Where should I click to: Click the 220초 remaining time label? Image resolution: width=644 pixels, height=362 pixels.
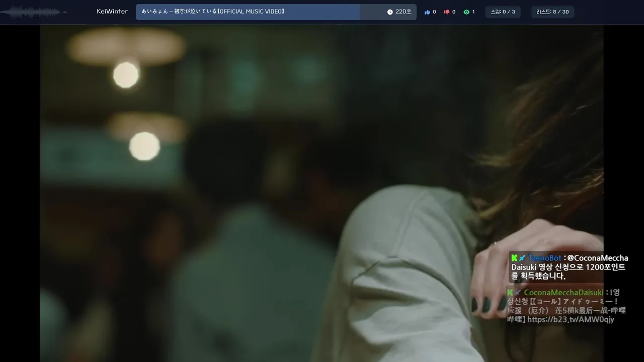tap(404, 12)
